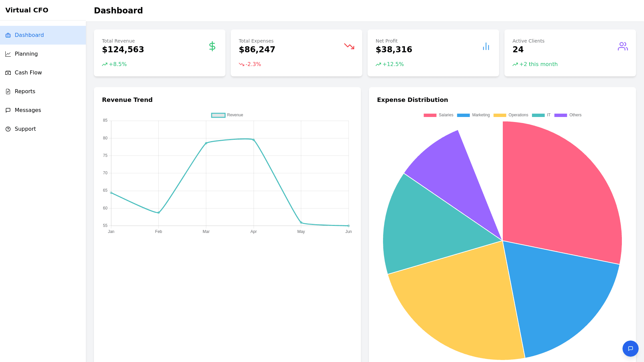The width and height of the screenshot is (644, 362).
Task: Open the Planning menu item
Action: pos(26,54)
